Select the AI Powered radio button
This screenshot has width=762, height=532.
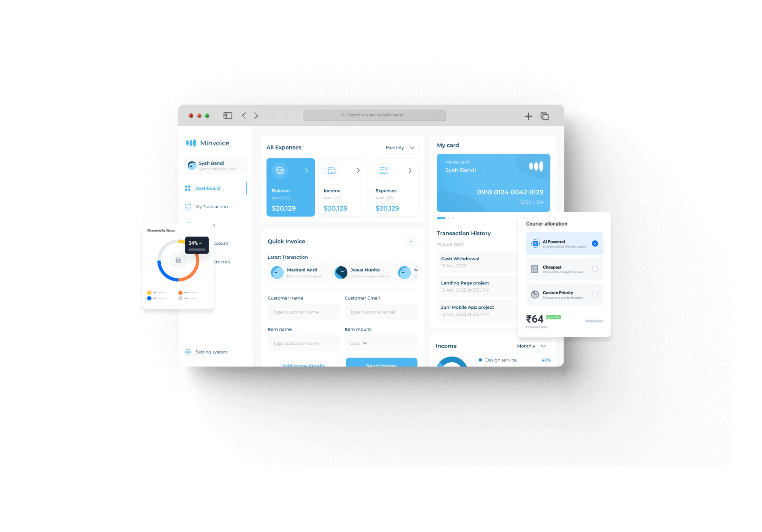tap(595, 245)
